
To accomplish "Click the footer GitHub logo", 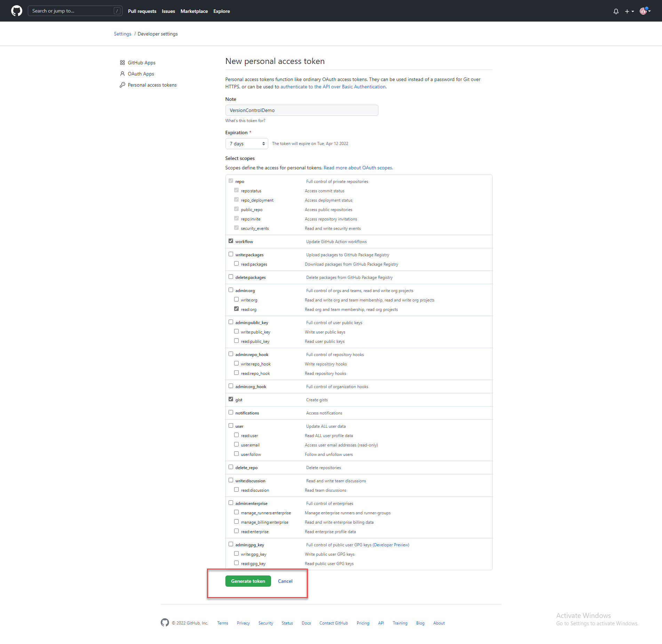I will click(x=165, y=622).
